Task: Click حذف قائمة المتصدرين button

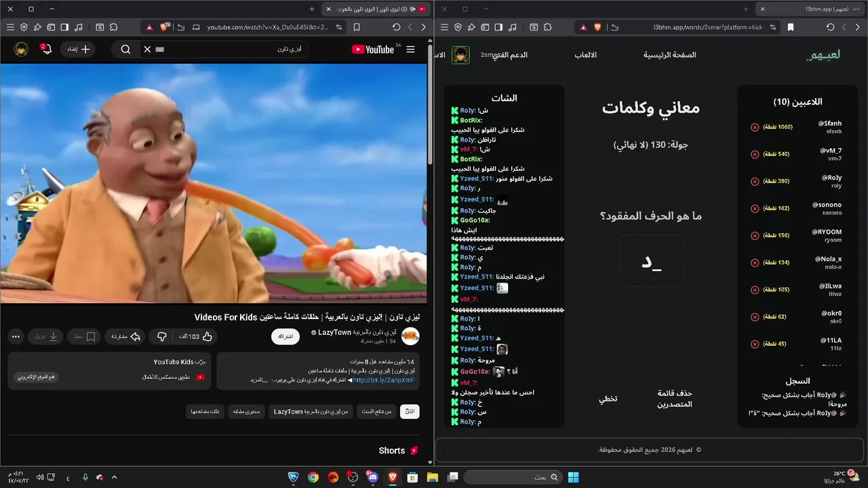Action: tap(675, 399)
